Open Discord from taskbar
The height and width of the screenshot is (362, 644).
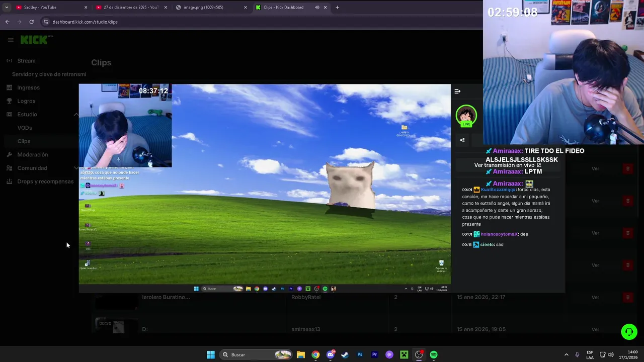(x=330, y=354)
